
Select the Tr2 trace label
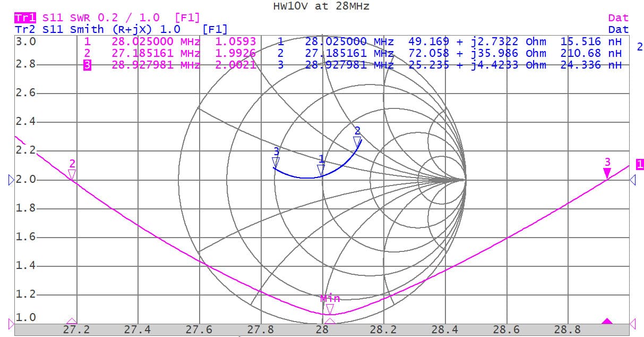25,30
